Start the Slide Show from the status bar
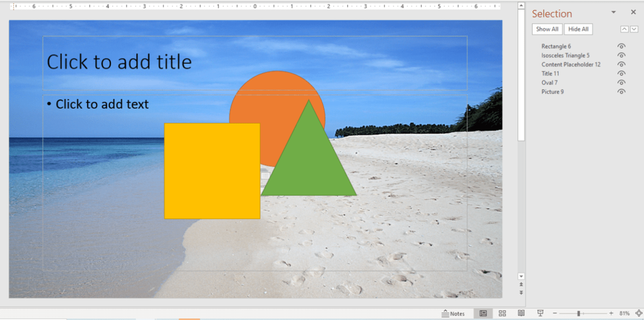Viewport: 644px width, 320px height. coord(540,313)
